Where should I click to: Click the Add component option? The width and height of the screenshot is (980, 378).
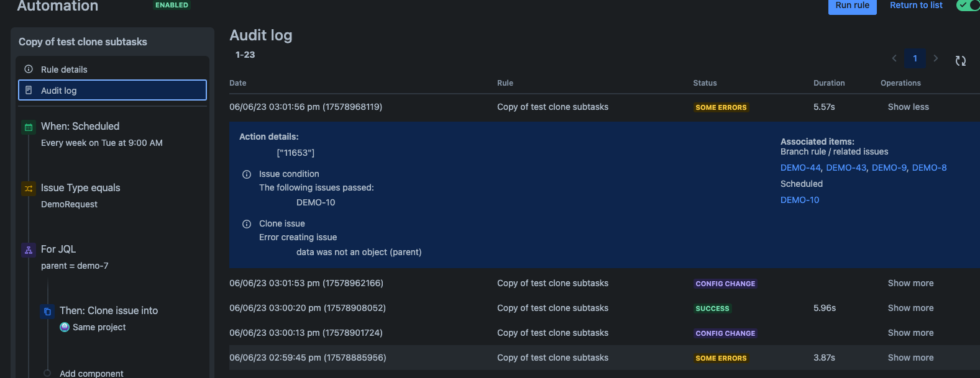[91, 374]
